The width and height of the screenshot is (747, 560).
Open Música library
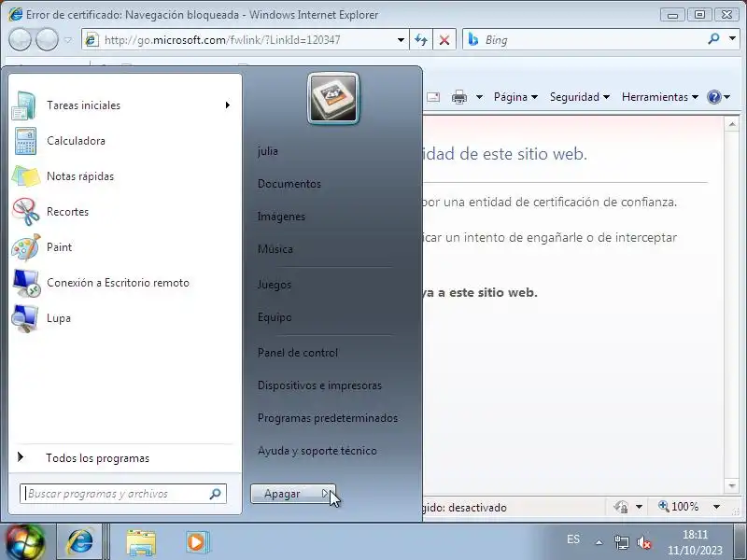click(x=275, y=249)
